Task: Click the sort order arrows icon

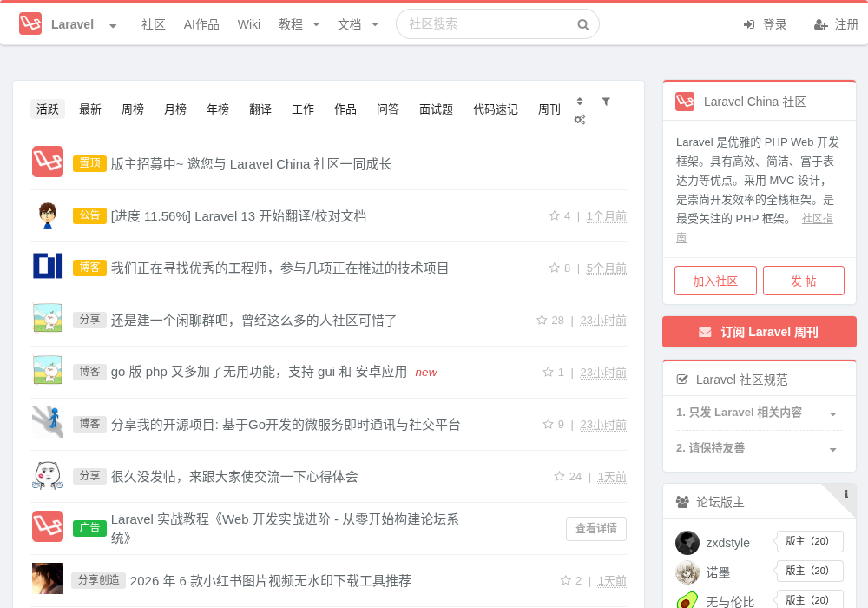Action: click(580, 102)
